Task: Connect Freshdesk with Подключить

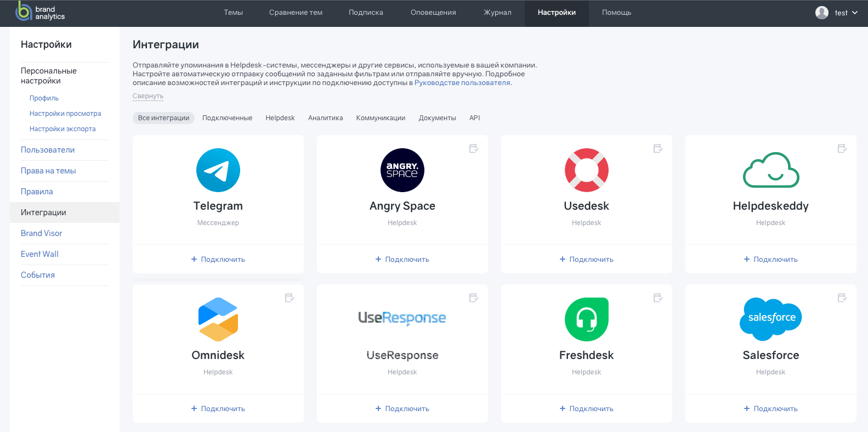Action: 587,408
